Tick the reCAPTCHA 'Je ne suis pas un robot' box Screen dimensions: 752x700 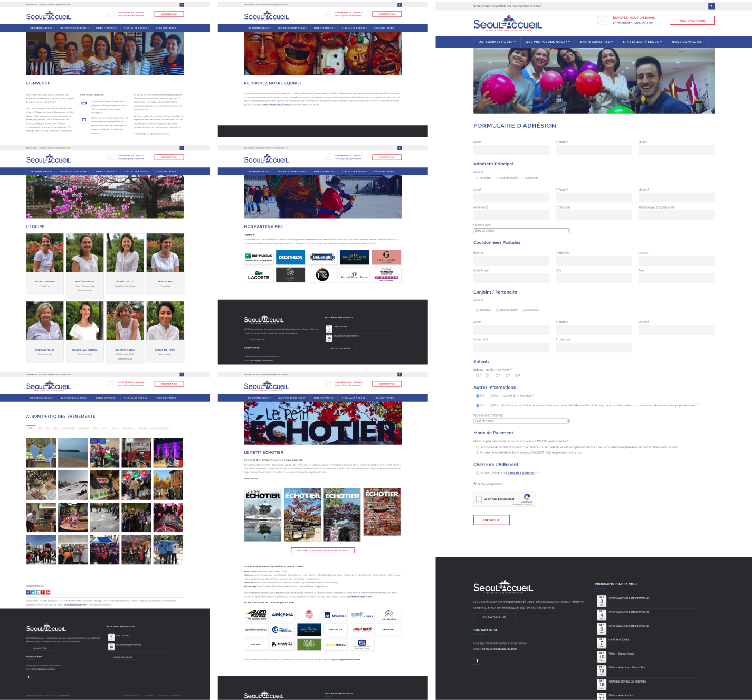point(479,499)
